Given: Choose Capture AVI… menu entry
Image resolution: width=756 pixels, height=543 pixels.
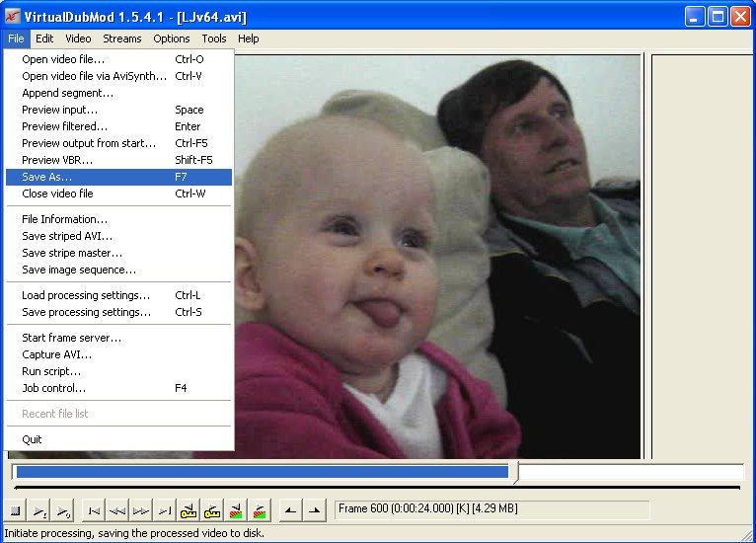Looking at the screenshot, I should tap(118, 355).
